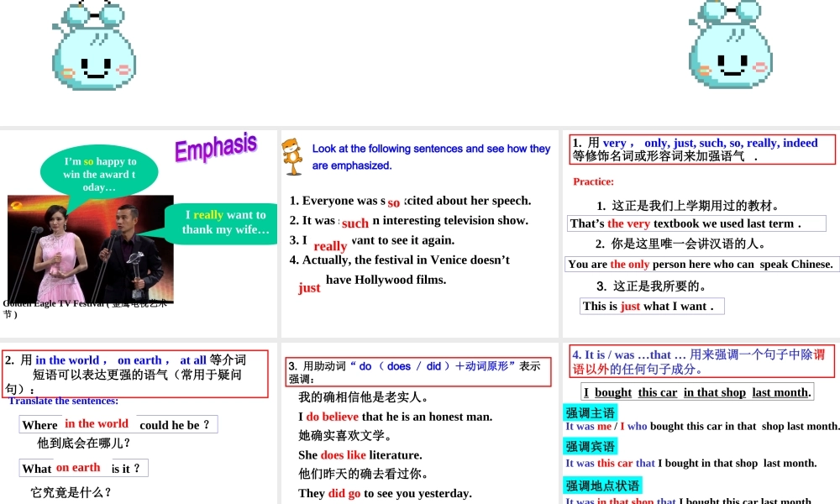
Task: Click the left blue pixel mascot character
Action: point(94,44)
